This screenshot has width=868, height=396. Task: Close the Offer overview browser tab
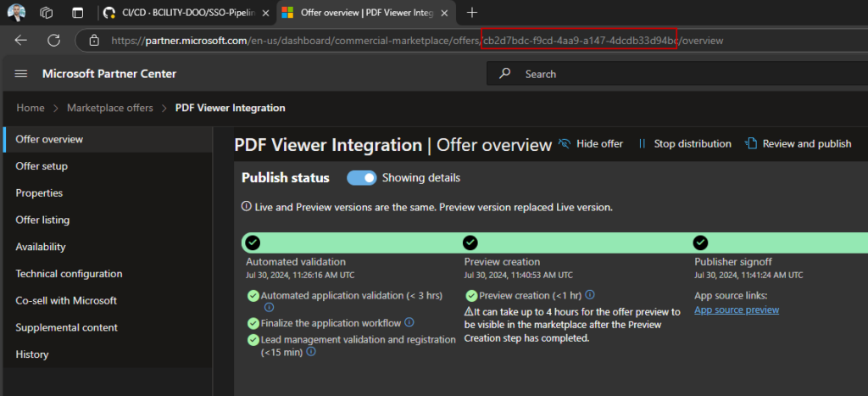click(x=444, y=13)
